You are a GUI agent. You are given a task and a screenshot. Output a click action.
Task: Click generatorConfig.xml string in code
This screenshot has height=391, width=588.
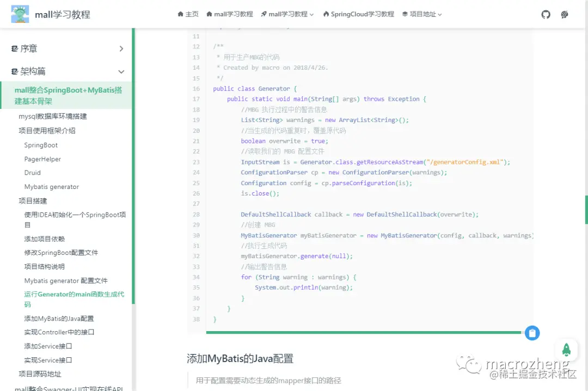click(464, 162)
